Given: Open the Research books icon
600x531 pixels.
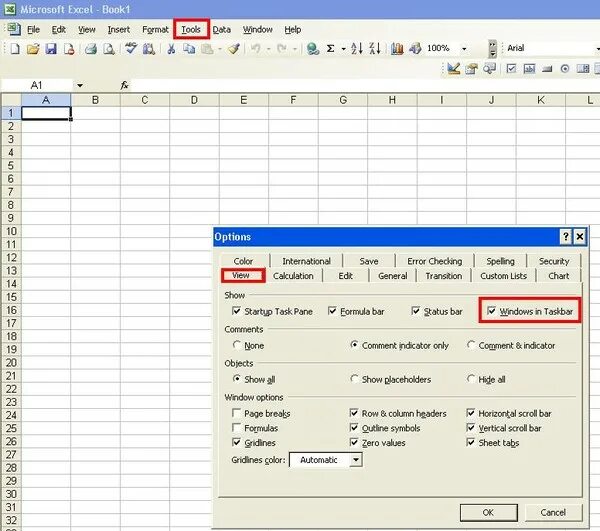Looking at the screenshot, I should click(149, 49).
